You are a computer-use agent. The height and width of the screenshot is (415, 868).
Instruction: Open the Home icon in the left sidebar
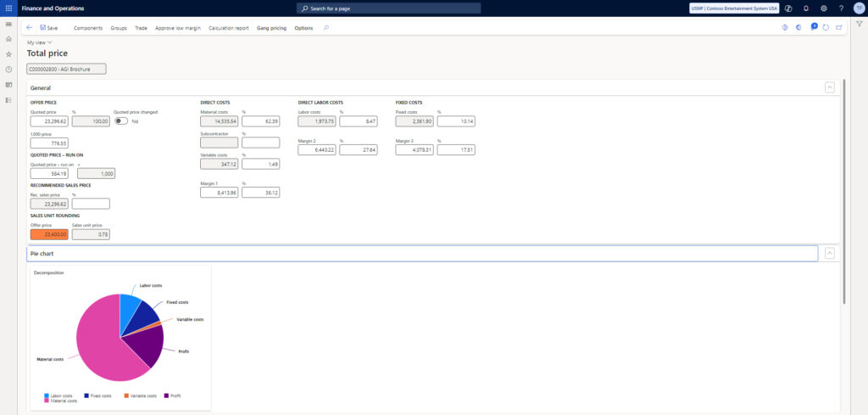pyautogui.click(x=8, y=39)
